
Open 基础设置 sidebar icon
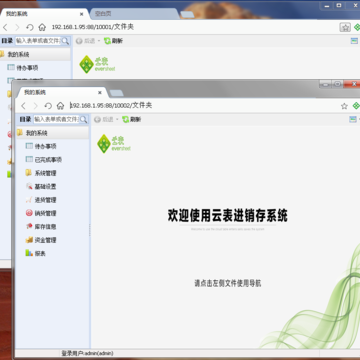(29, 186)
